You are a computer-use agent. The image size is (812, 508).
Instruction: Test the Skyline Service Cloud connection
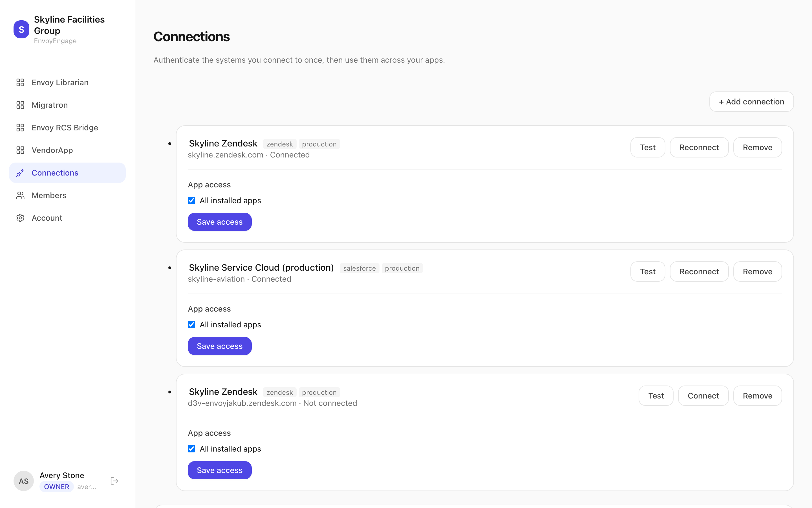648,271
